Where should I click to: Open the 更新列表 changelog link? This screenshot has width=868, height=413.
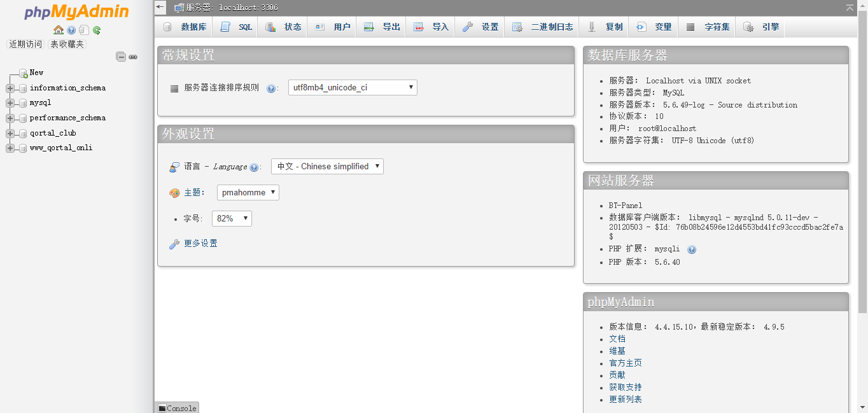click(x=626, y=399)
